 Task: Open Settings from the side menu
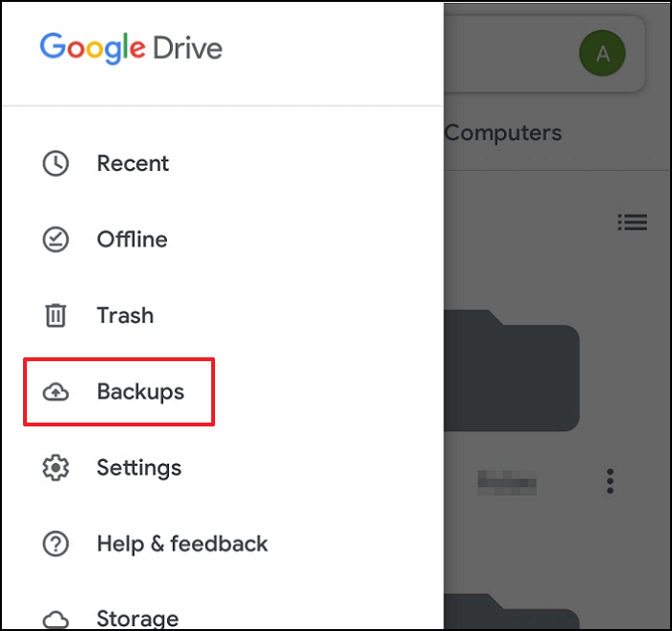coord(223,468)
